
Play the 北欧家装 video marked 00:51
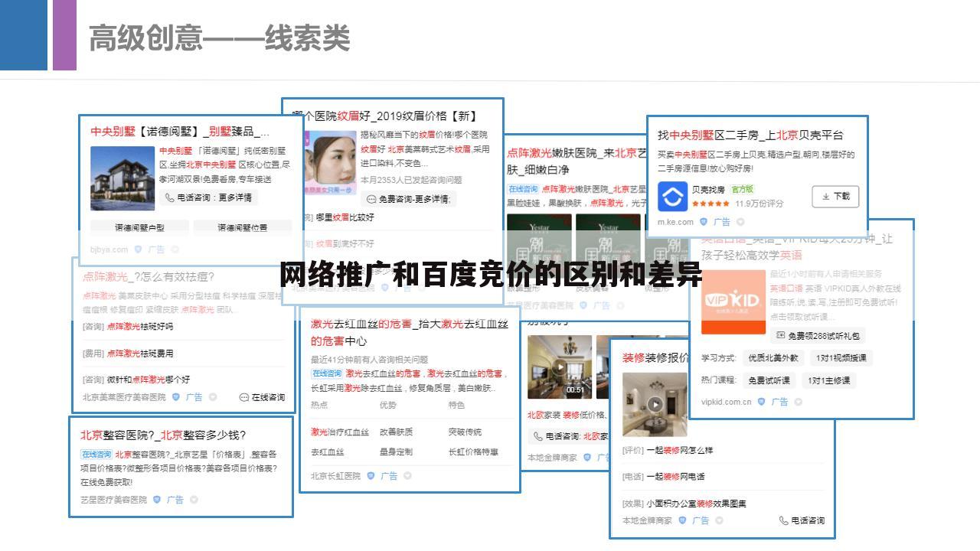click(560, 367)
